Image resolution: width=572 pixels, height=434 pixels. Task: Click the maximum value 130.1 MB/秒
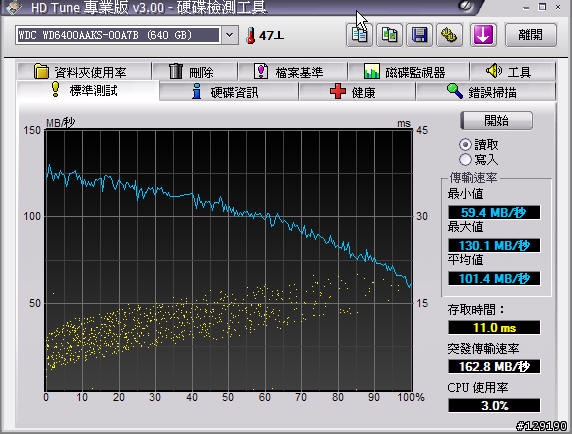[494, 245]
